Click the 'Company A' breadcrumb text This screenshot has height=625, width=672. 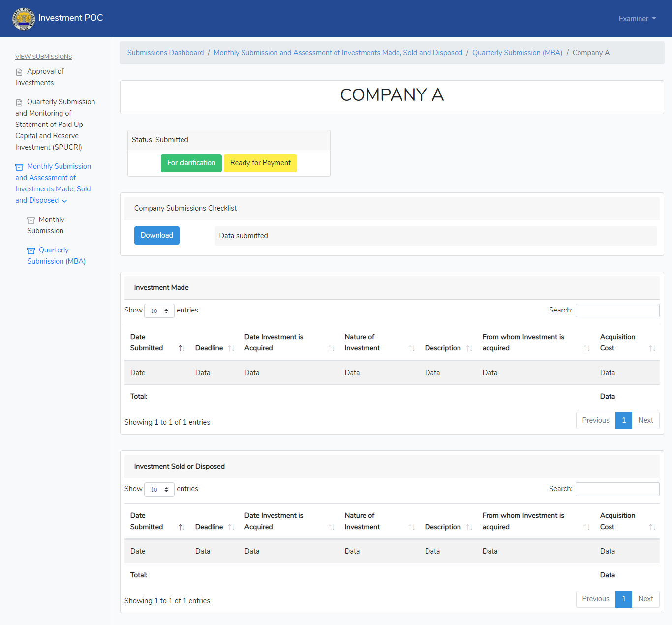tap(591, 53)
